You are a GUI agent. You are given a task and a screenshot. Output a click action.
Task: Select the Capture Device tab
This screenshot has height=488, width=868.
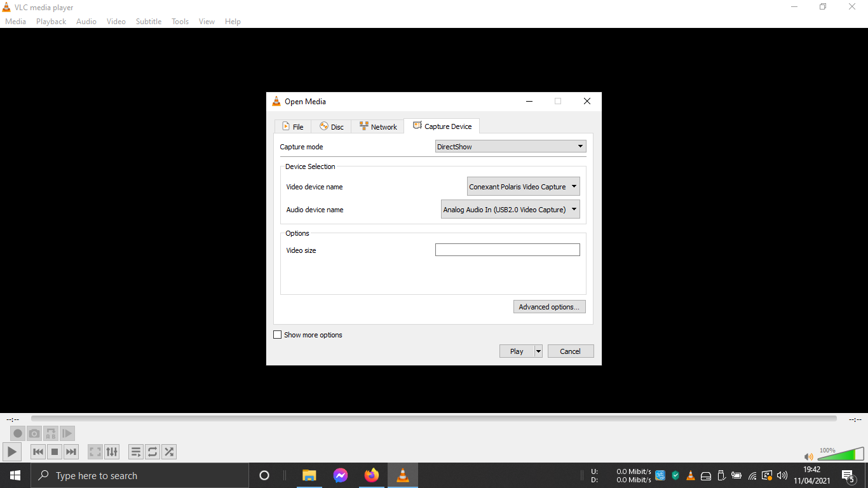pyautogui.click(x=442, y=126)
